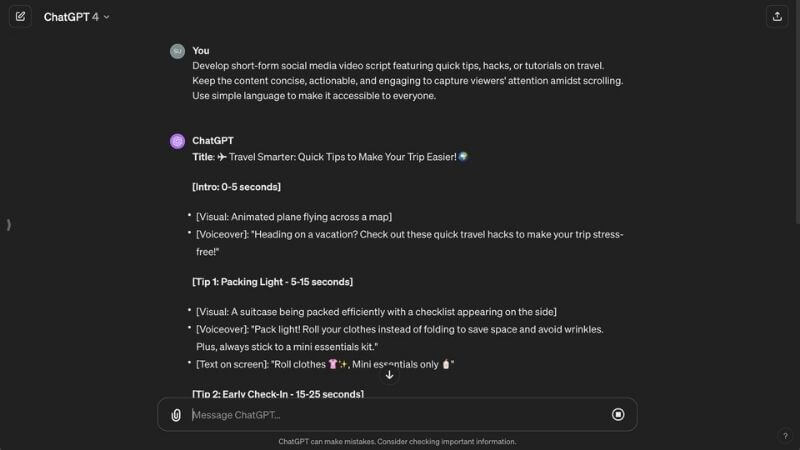Click the animated plane Visual bullet
Image resolution: width=800 pixels, height=450 pixels.
click(x=294, y=217)
